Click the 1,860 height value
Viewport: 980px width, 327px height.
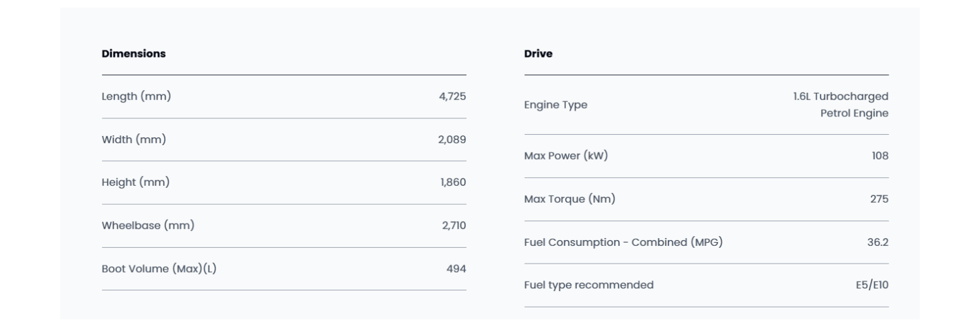tap(453, 182)
